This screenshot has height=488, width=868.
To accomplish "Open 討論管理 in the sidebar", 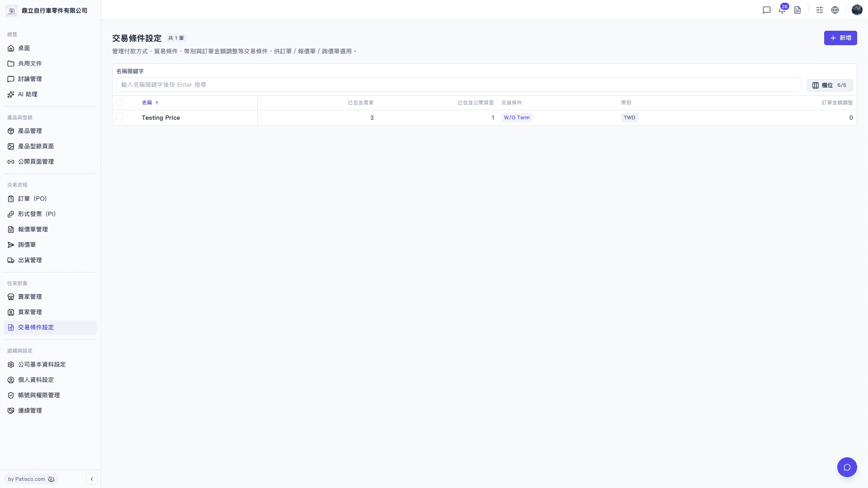I will click(x=50, y=79).
